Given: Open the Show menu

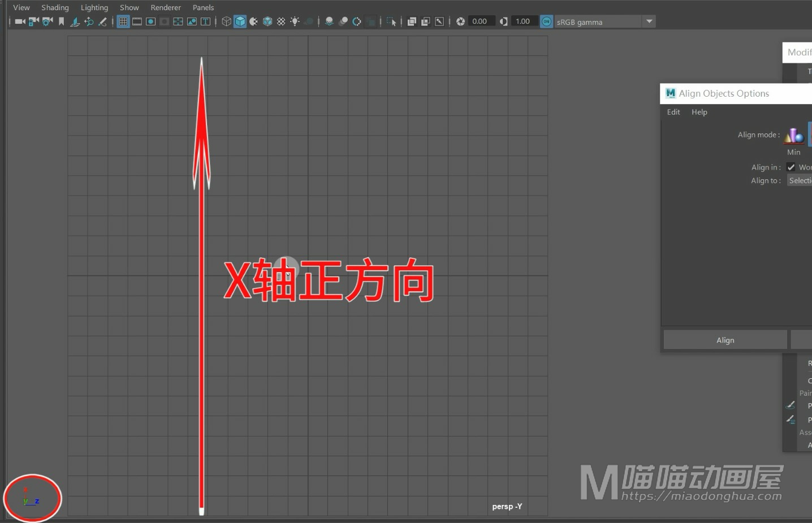Looking at the screenshot, I should click(x=129, y=7).
